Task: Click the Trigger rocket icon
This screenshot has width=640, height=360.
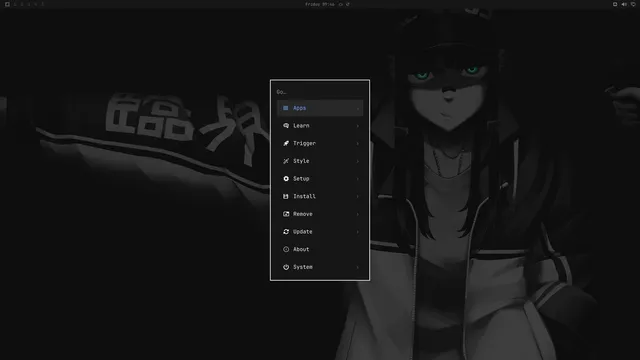Action: coord(286,143)
